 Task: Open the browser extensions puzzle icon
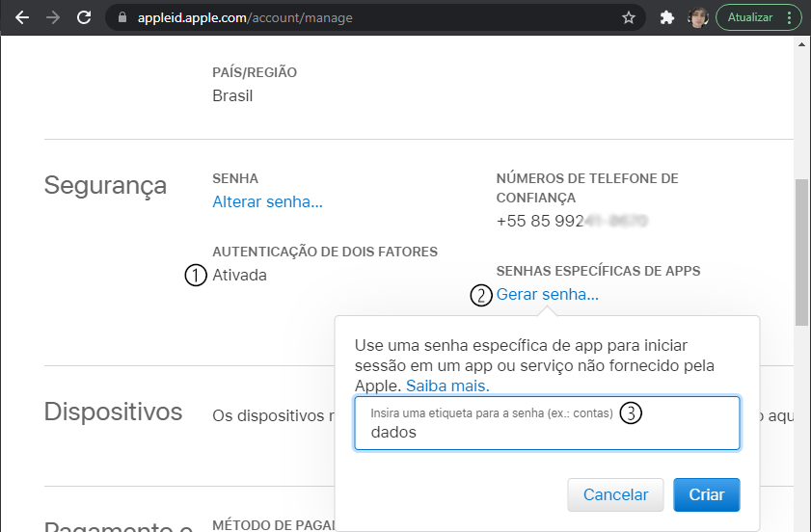pyautogui.click(x=667, y=17)
